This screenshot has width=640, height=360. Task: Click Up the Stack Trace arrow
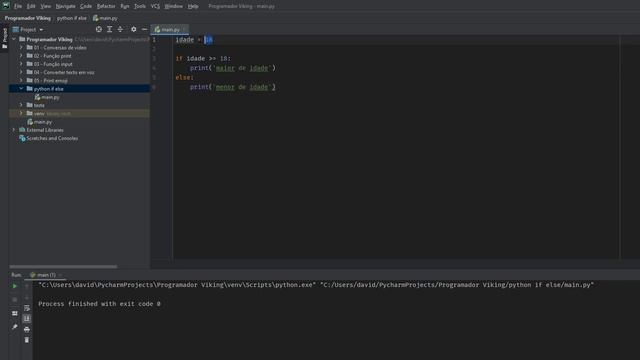pyautogui.click(x=27, y=286)
